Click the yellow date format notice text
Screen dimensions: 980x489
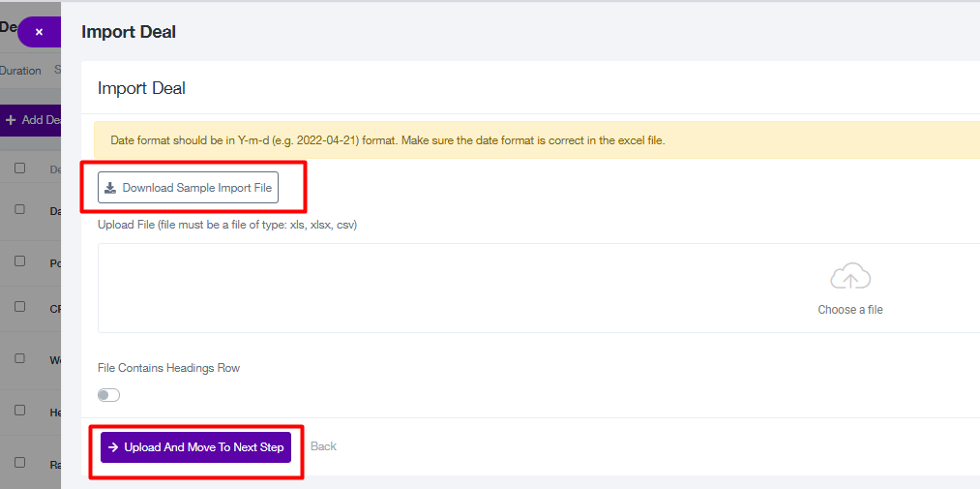[x=388, y=140]
